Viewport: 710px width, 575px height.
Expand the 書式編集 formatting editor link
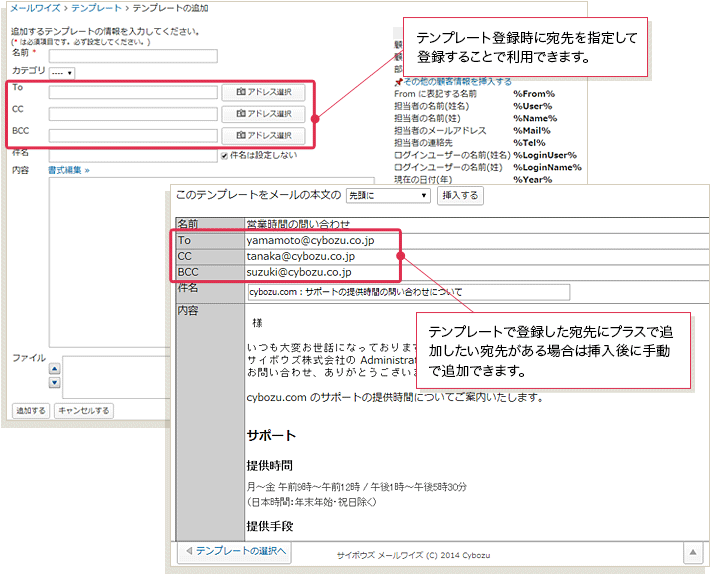(x=68, y=170)
